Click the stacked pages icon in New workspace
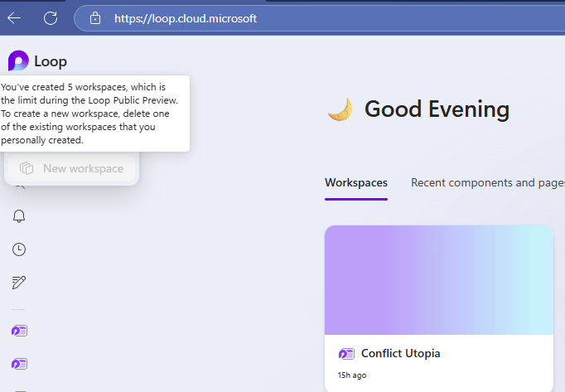The height and width of the screenshot is (392, 565). point(27,168)
